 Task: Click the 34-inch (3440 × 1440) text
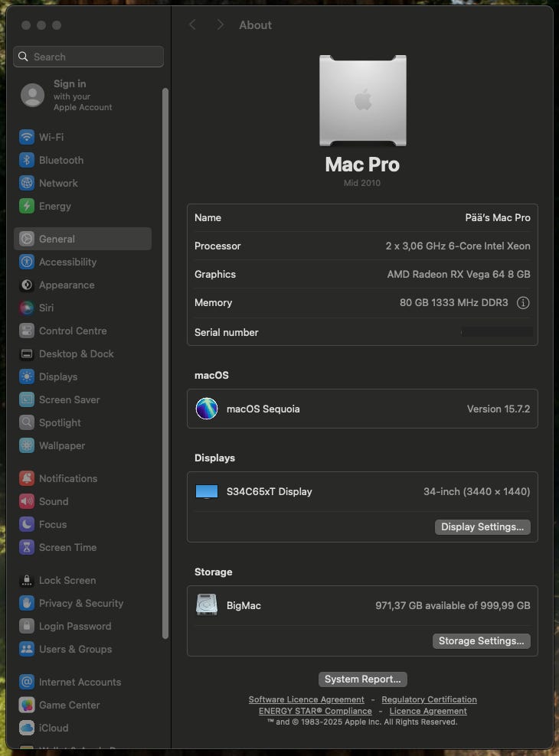coord(476,492)
